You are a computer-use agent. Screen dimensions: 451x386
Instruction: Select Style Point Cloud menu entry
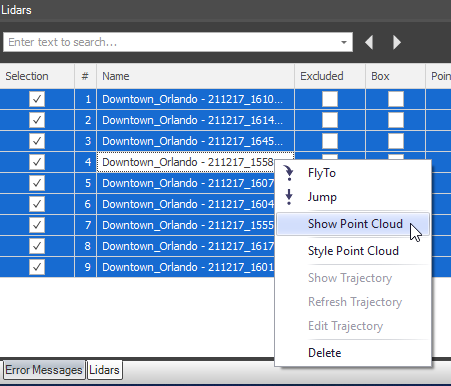pyautogui.click(x=353, y=251)
